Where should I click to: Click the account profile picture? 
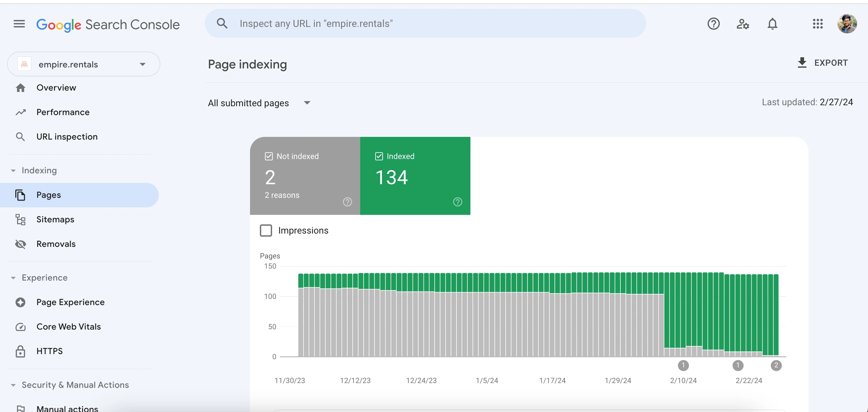pos(847,24)
